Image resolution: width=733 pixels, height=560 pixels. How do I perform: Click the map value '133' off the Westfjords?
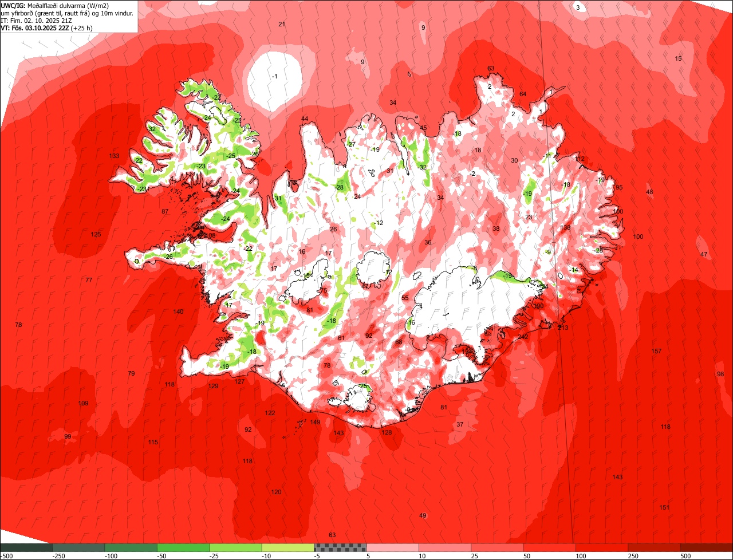point(115,156)
